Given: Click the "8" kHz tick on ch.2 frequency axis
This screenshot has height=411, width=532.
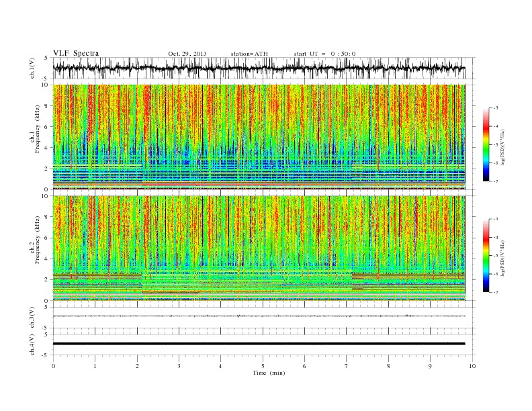Looking at the screenshot, I should [x=46, y=217].
